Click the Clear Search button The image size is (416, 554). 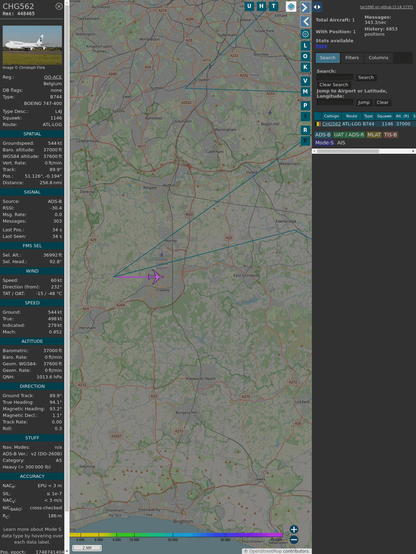point(334,85)
